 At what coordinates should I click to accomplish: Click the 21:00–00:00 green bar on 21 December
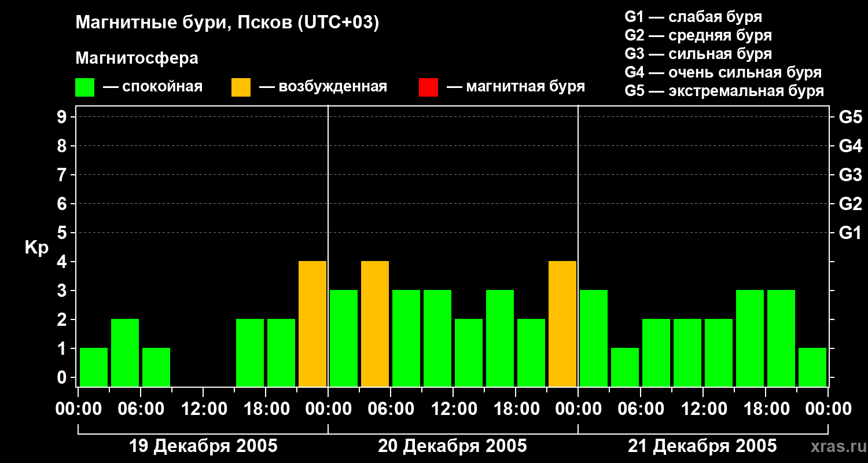pyautogui.click(x=812, y=367)
